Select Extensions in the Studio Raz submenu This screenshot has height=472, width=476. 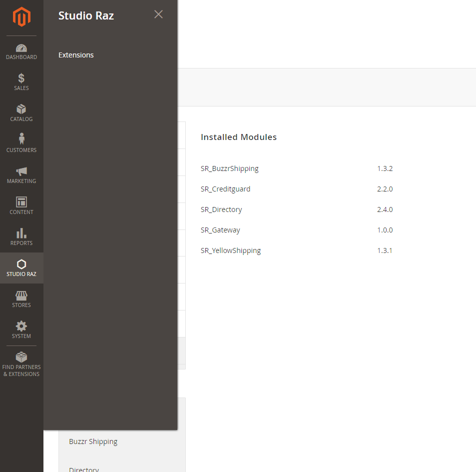(76, 55)
